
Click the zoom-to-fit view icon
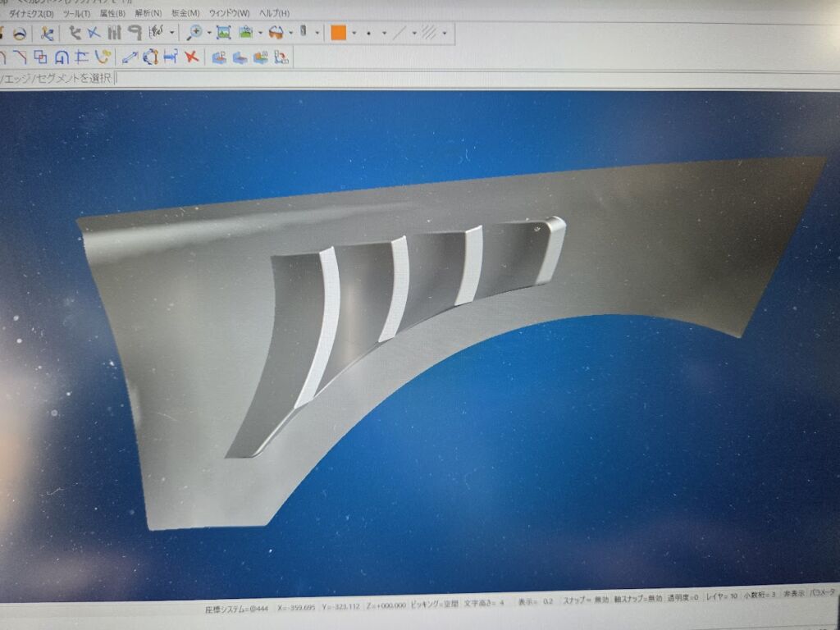click(223, 33)
